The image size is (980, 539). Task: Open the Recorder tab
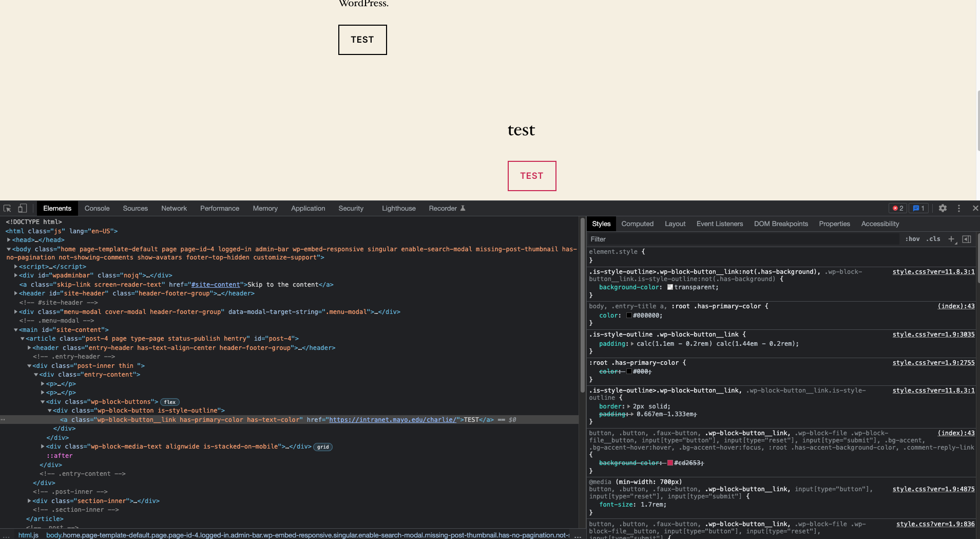447,208
